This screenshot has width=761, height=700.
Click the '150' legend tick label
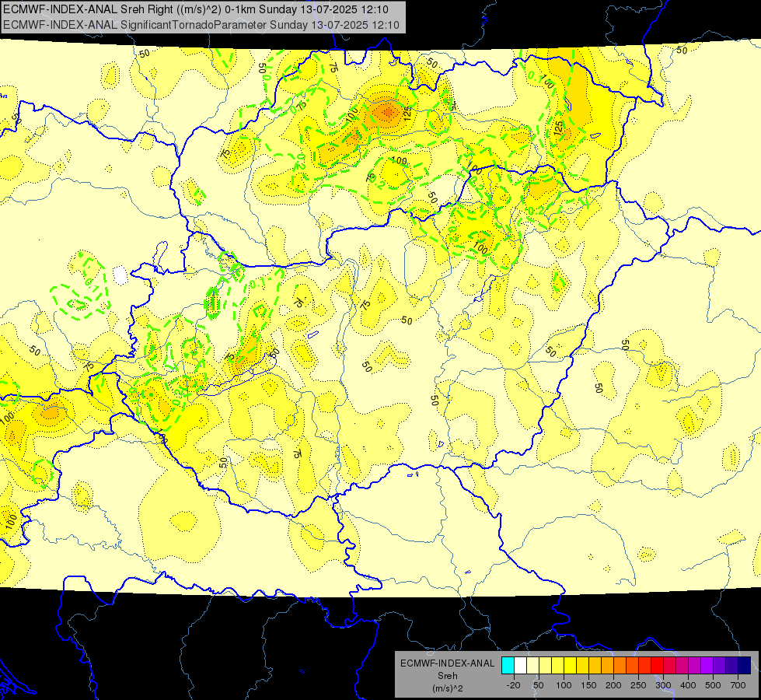[x=588, y=685]
